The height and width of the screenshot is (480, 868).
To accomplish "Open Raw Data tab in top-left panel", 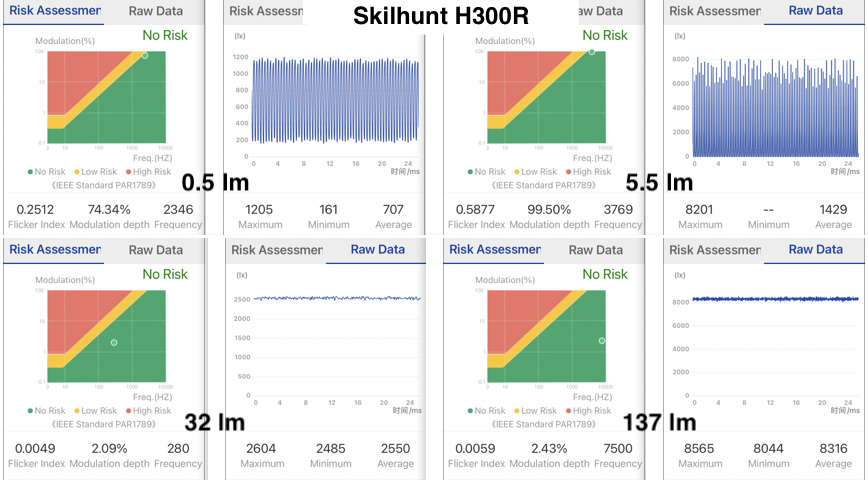I will pos(155,12).
